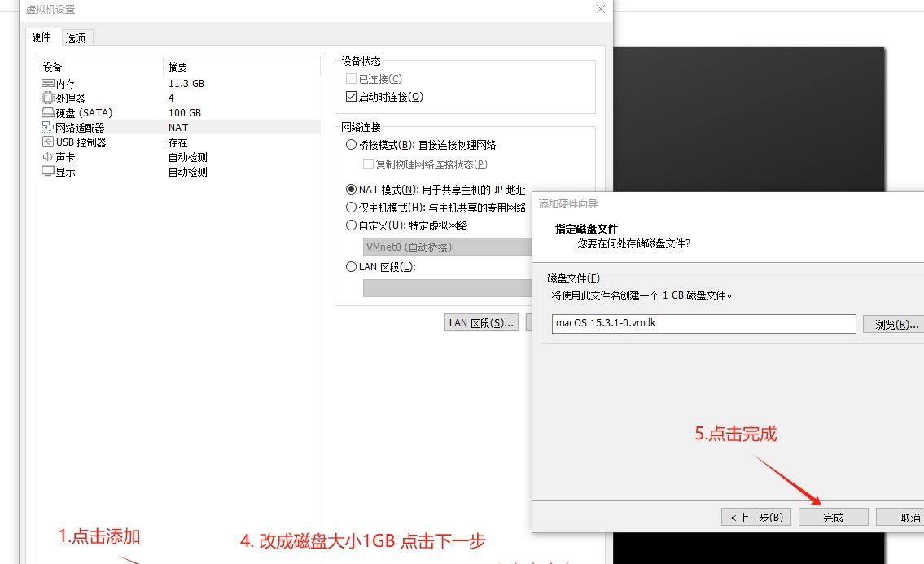
Task: Select 自动检测 in the 显示 row
Action: [188, 172]
